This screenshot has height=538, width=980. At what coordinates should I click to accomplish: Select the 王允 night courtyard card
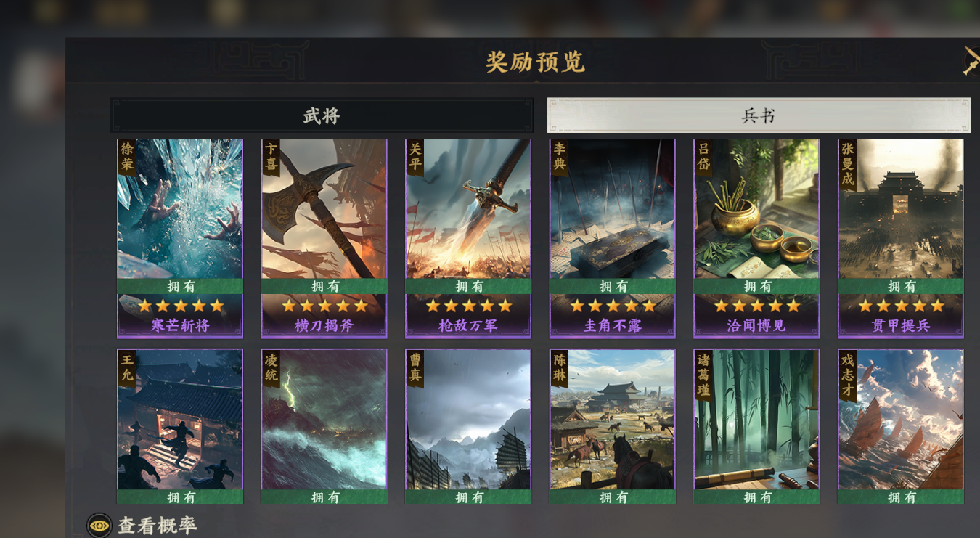click(x=180, y=427)
